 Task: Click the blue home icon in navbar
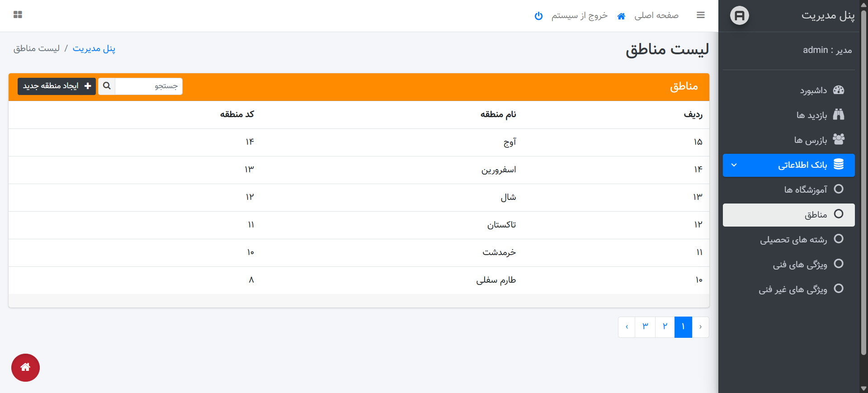621,16
